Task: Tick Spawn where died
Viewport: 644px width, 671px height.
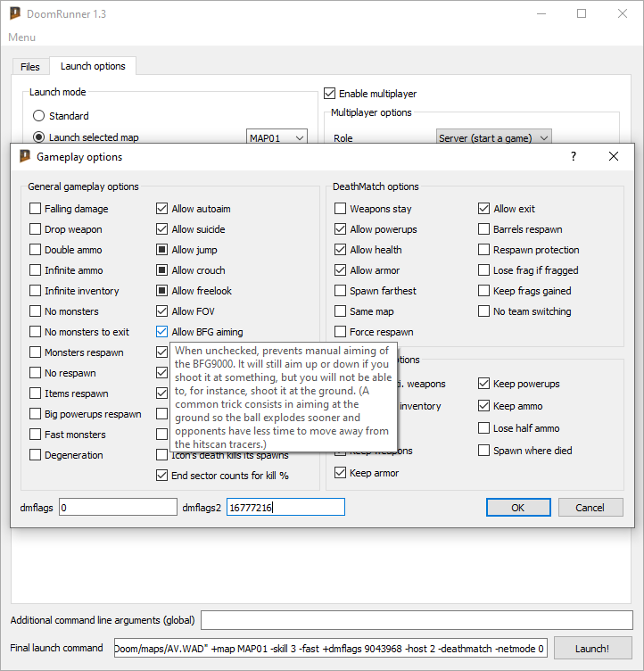Action: (483, 451)
